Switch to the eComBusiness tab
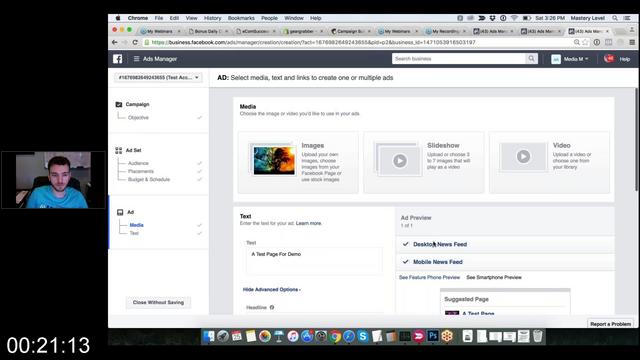 (x=255, y=31)
